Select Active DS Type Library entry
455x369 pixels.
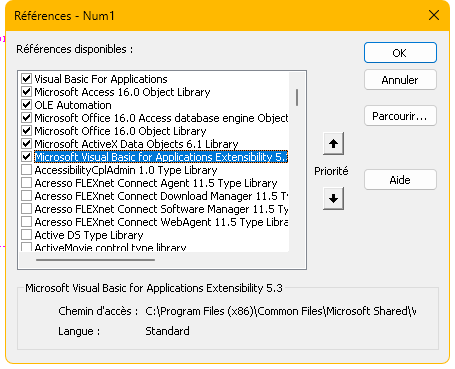point(89,235)
